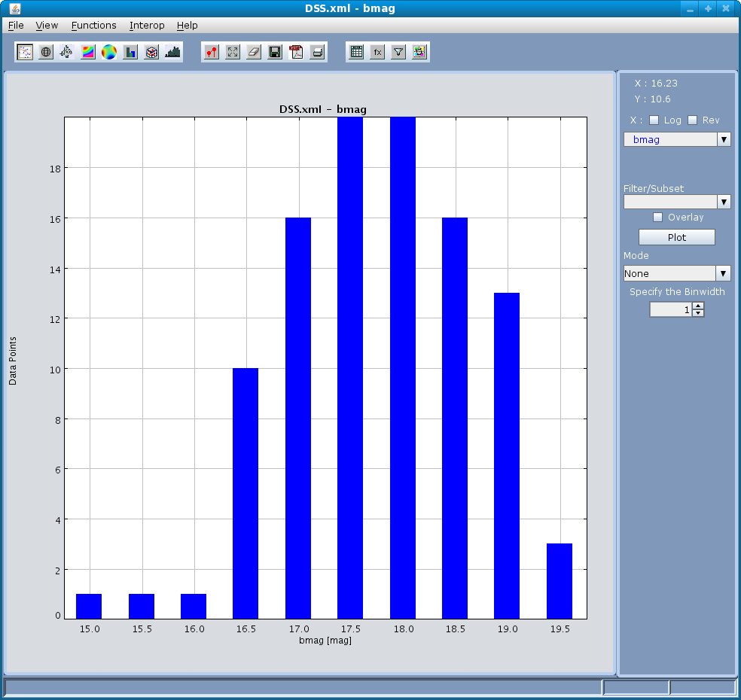
Task: Expand the Filter/Subset dropdown
Action: click(676, 202)
